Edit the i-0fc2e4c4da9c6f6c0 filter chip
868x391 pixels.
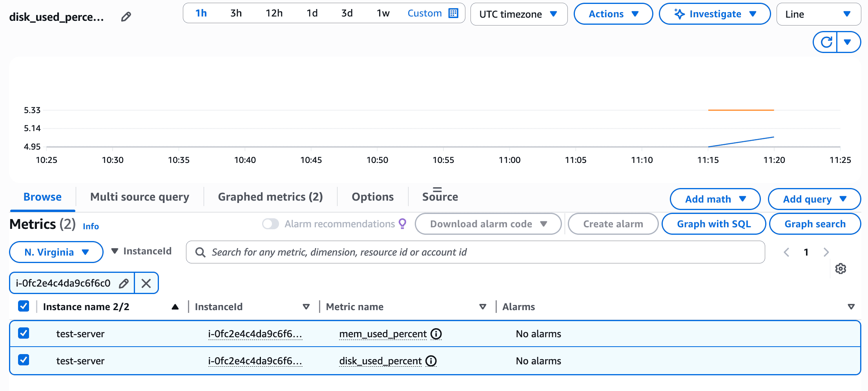pos(124,283)
